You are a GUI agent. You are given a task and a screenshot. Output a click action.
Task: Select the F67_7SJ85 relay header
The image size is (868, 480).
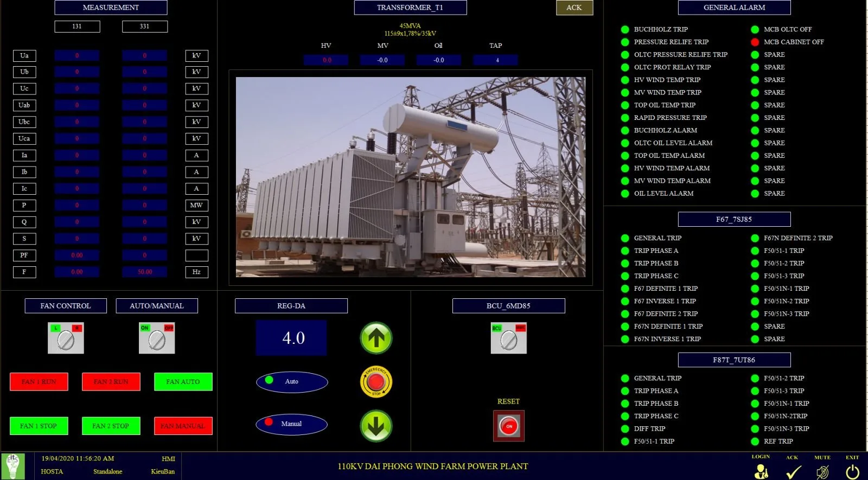[x=735, y=219]
